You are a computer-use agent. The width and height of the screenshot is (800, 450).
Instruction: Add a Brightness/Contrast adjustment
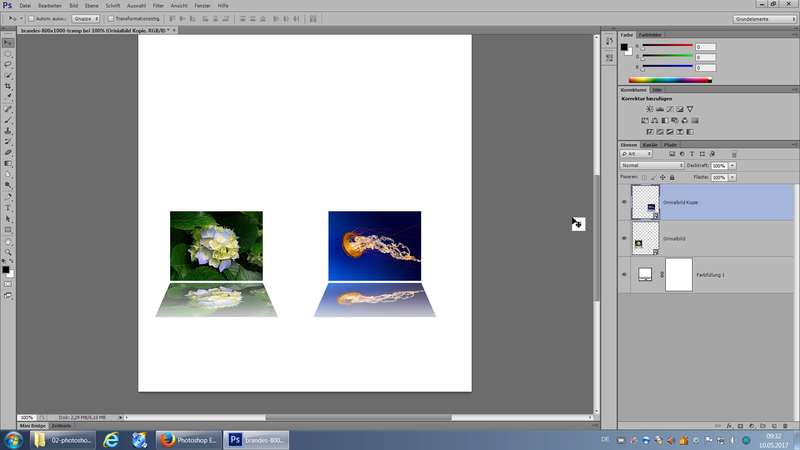click(x=649, y=109)
